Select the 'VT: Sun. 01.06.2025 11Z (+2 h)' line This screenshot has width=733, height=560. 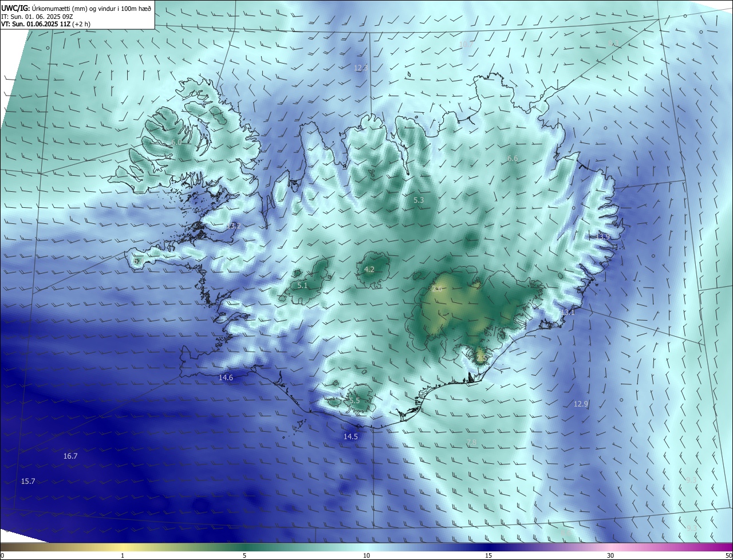click(45, 24)
